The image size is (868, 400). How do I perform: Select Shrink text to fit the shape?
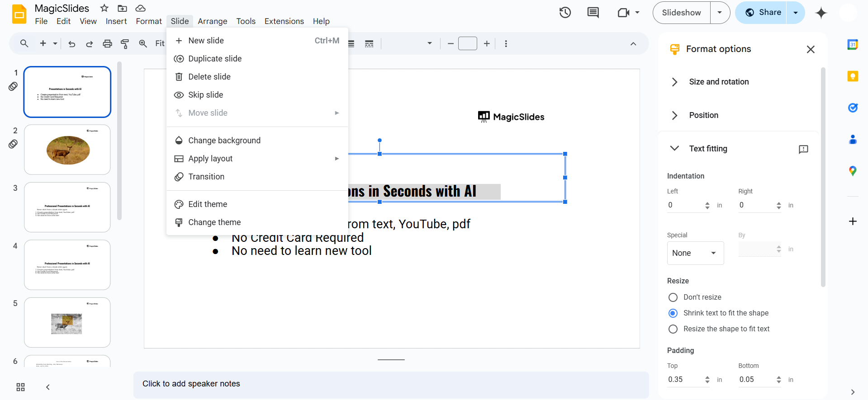673,313
